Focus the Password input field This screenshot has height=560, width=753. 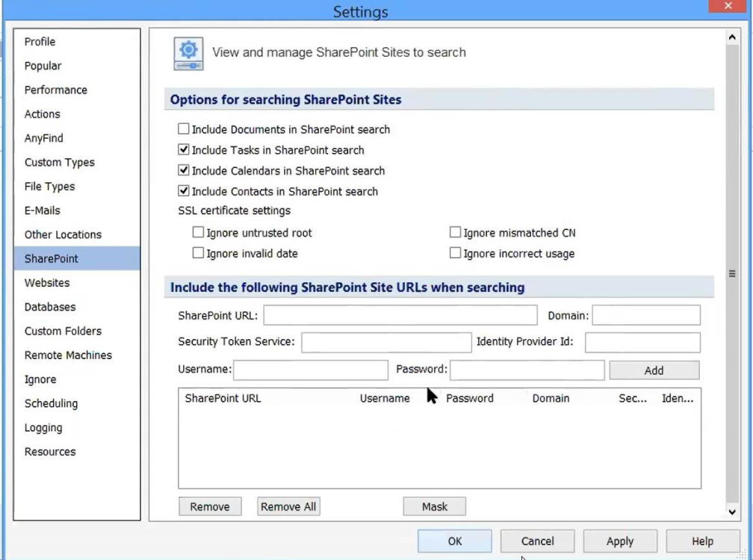pyautogui.click(x=527, y=370)
